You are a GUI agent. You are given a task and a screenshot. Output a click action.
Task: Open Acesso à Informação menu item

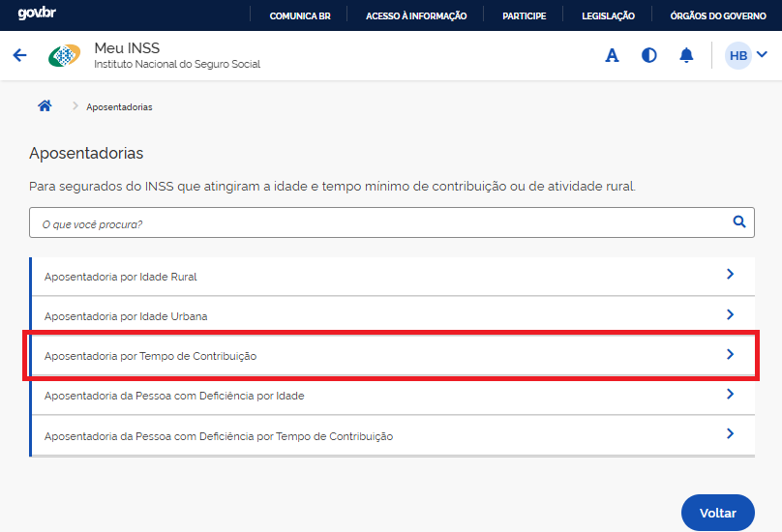tap(416, 15)
